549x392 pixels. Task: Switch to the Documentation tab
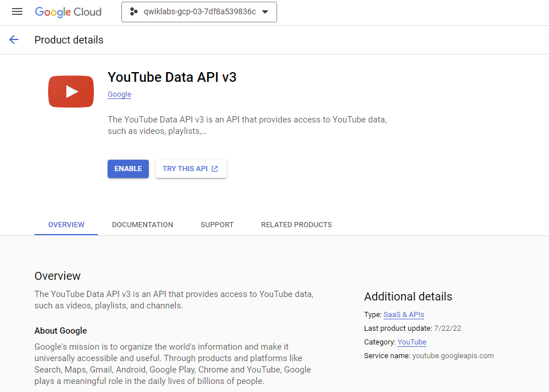(143, 225)
